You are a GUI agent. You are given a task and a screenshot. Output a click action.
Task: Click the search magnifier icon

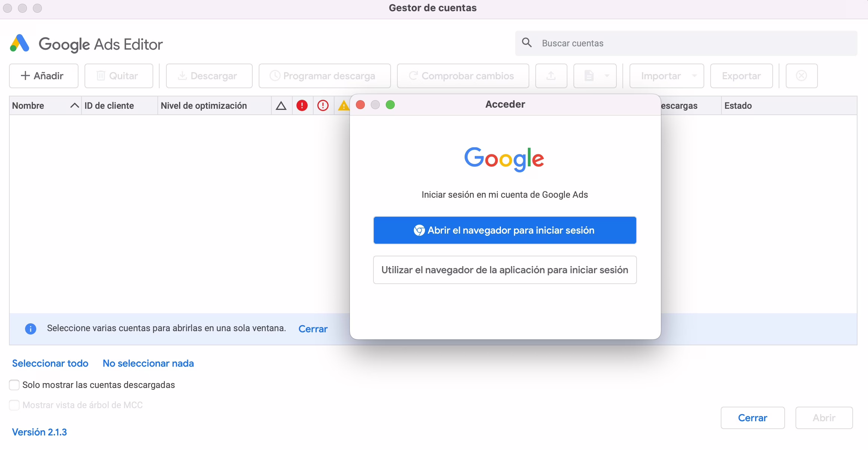click(527, 43)
